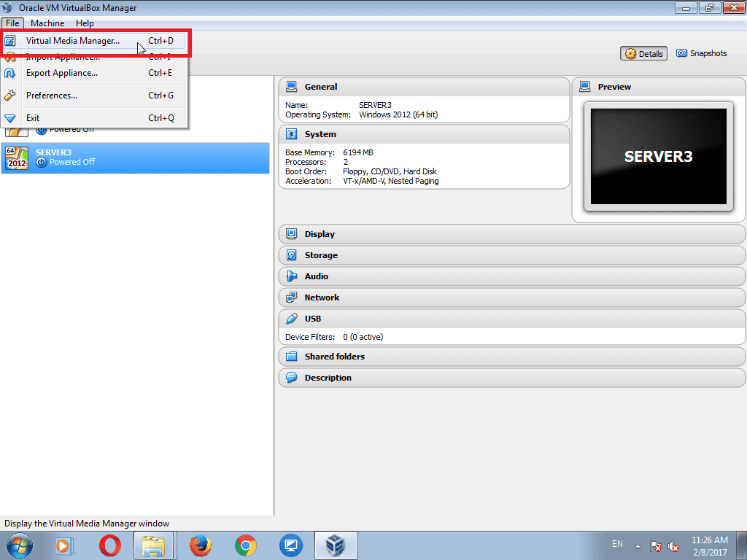Show hidden system tray icons
747x560 pixels.
tap(638, 545)
